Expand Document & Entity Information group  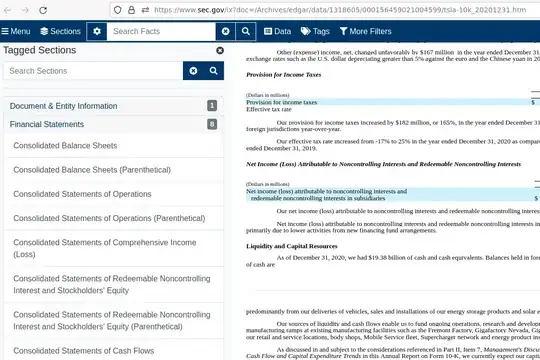coord(114,106)
